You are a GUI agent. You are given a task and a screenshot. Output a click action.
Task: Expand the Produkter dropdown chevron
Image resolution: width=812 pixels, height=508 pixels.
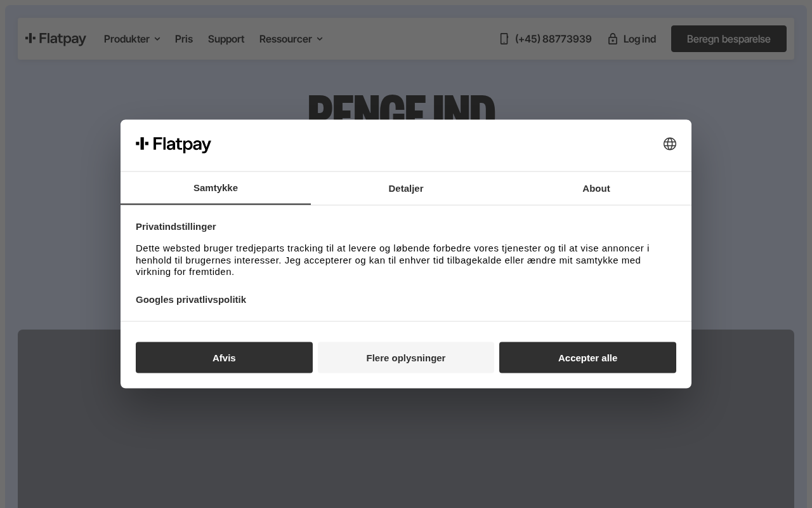(x=157, y=39)
